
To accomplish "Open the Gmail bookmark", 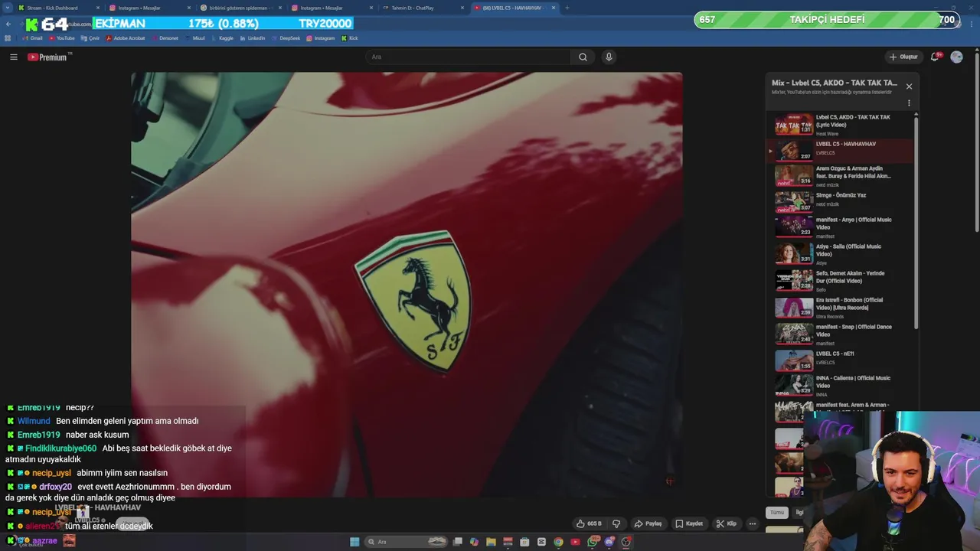I will pos(31,37).
